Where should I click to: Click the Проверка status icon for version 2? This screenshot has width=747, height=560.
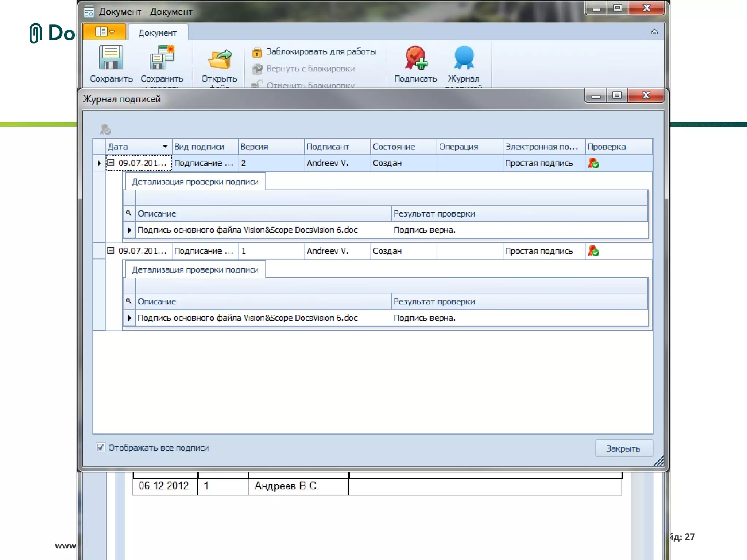point(593,163)
